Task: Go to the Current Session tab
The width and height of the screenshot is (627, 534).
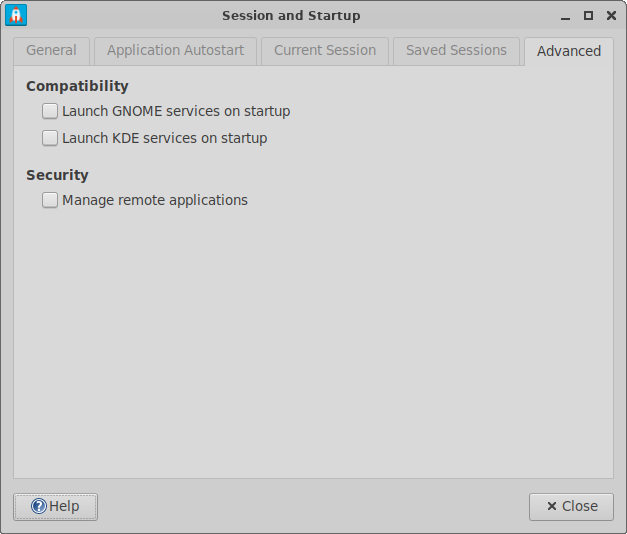Action: point(325,51)
